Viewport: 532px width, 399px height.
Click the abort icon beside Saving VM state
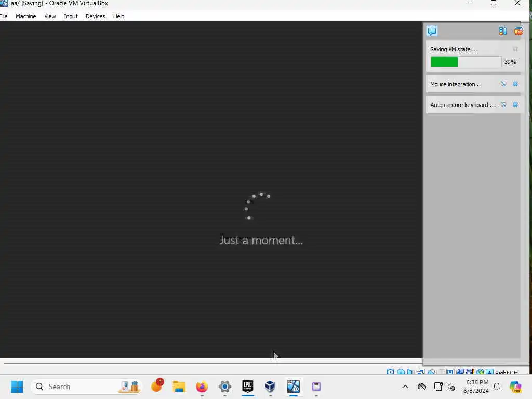[515, 49]
